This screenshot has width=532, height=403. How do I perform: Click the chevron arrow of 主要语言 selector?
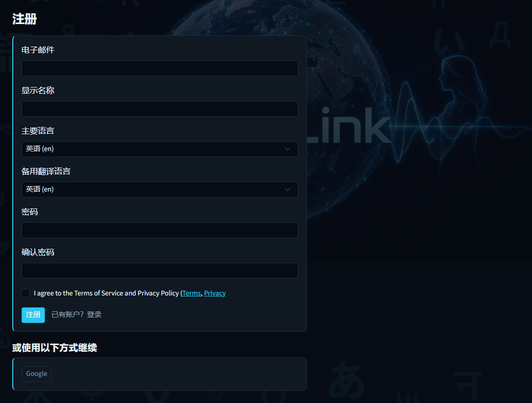[x=287, y=149]
